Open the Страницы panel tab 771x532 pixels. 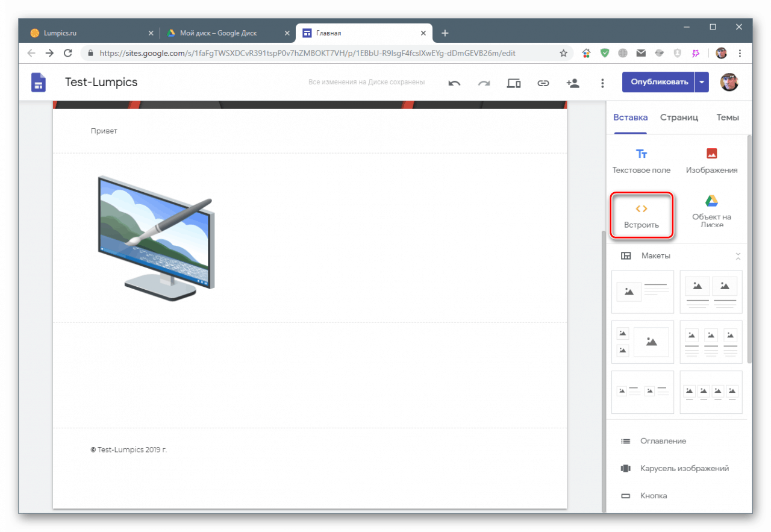679,117
